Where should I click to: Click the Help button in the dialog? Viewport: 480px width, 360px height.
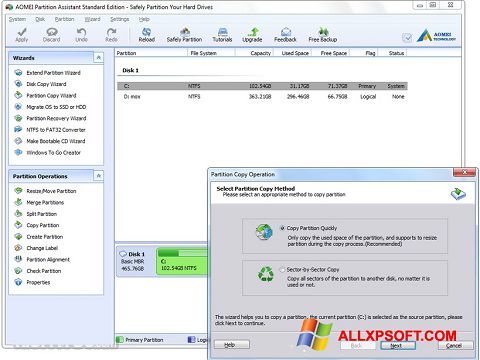point(232,345)
